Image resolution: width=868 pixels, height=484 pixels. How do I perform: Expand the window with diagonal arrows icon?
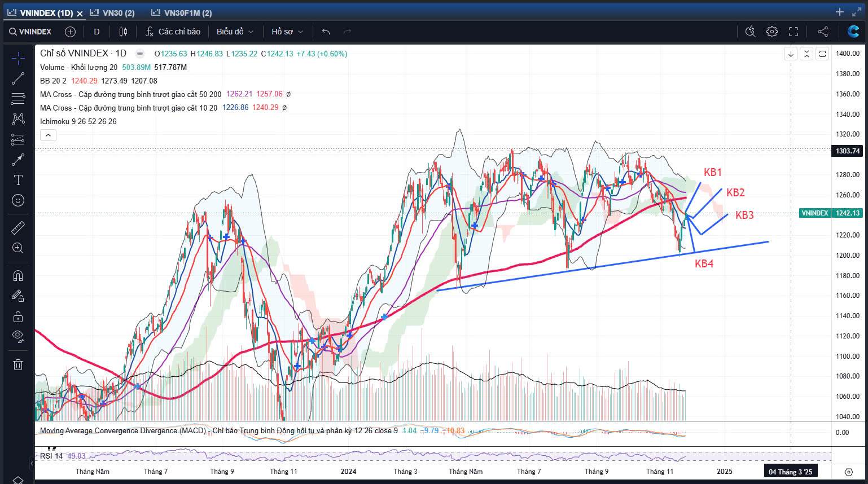tap(857, 12)
